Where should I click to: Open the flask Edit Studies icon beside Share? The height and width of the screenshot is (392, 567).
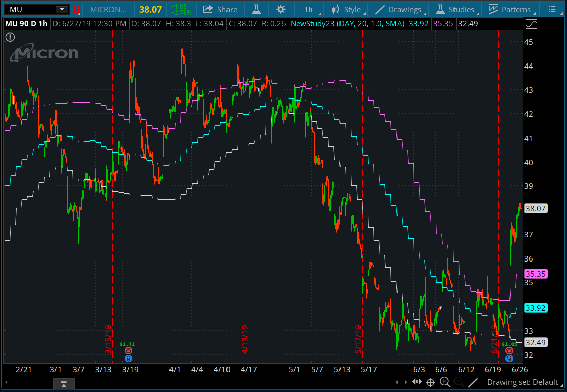pos(256,10)
